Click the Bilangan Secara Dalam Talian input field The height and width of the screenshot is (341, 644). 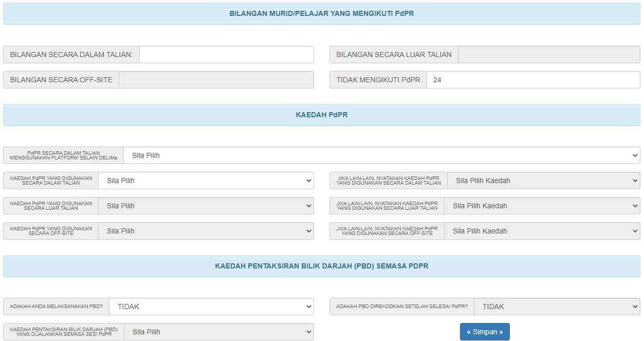tap(226, 55)
